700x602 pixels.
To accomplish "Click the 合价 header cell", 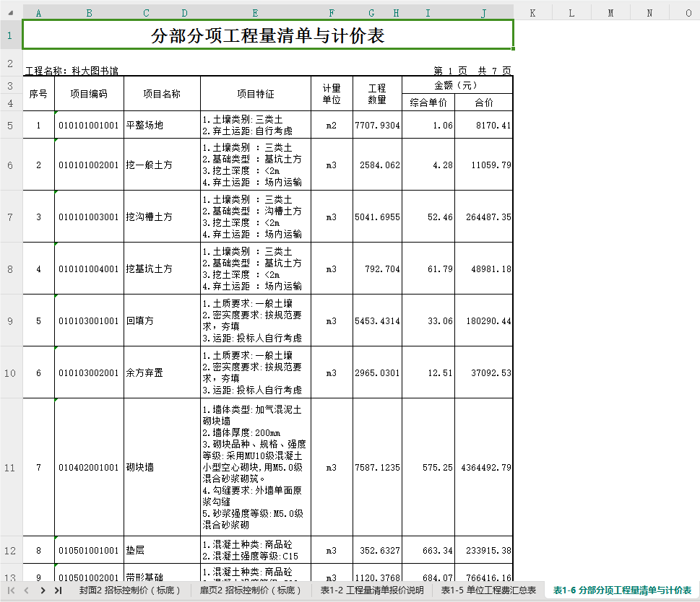I will tap(484, 102).
